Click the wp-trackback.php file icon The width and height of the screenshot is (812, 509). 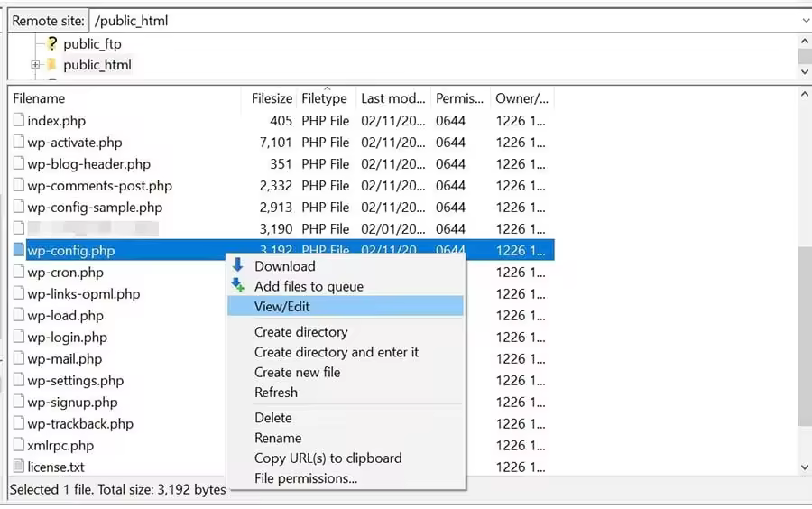(x=19, y=423)
